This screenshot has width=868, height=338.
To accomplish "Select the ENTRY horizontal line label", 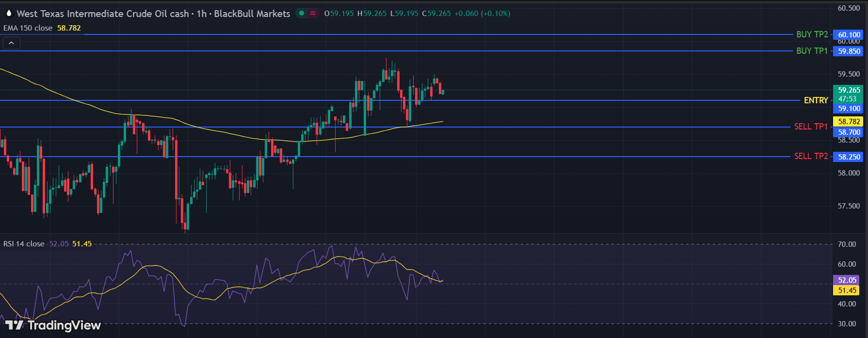I will (816, 100).
